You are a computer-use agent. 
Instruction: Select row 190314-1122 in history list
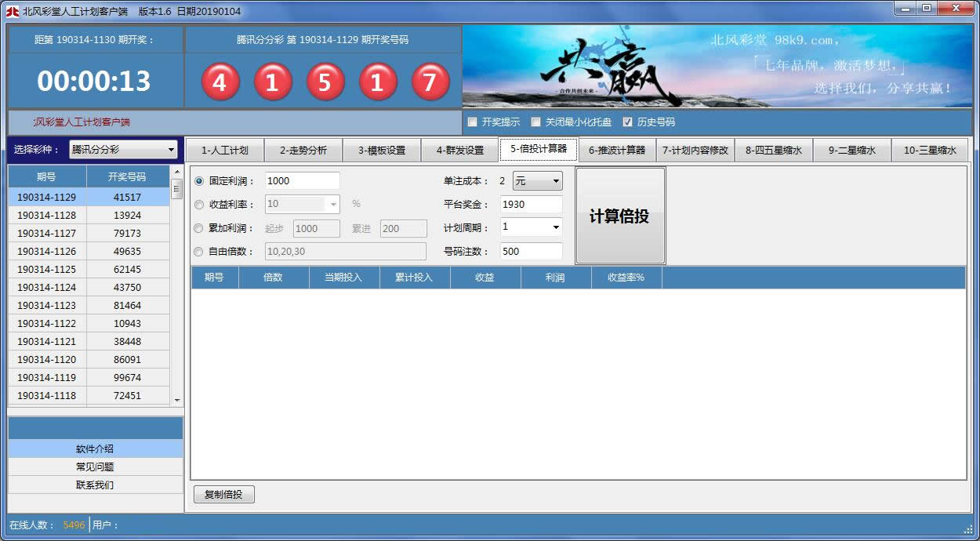point(89,324)
